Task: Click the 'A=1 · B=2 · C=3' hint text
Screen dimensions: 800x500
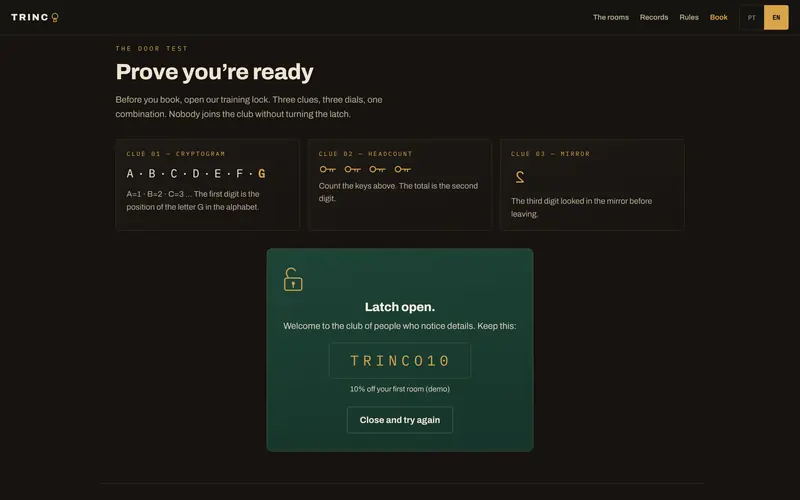Action: pyautogui.click(x=193, y=201)
